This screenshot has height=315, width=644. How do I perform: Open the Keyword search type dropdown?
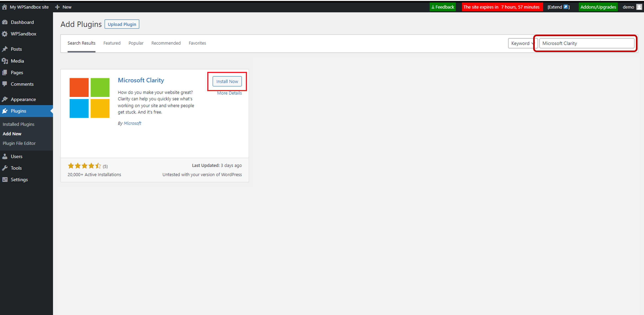pos(522,43)
